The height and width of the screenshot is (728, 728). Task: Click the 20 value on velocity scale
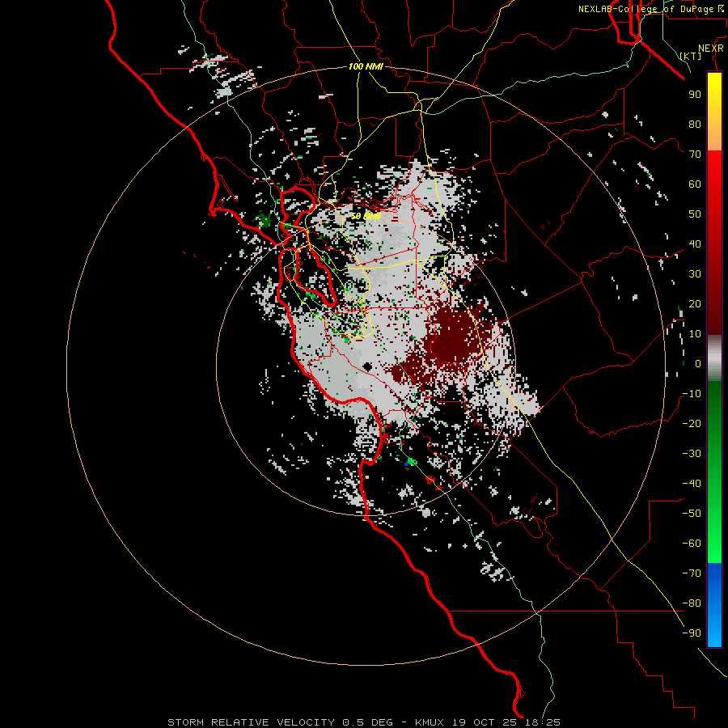pyautogui.click(x=695, y=304)
